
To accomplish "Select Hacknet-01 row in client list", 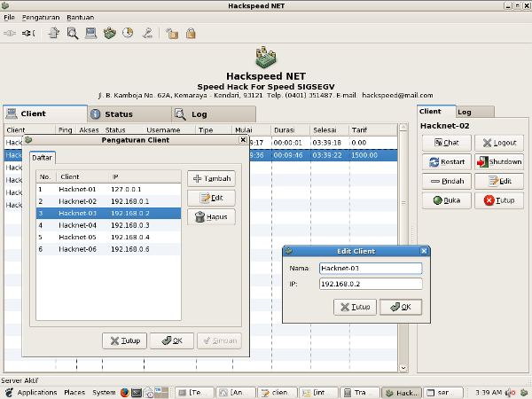I will [108, 190].
